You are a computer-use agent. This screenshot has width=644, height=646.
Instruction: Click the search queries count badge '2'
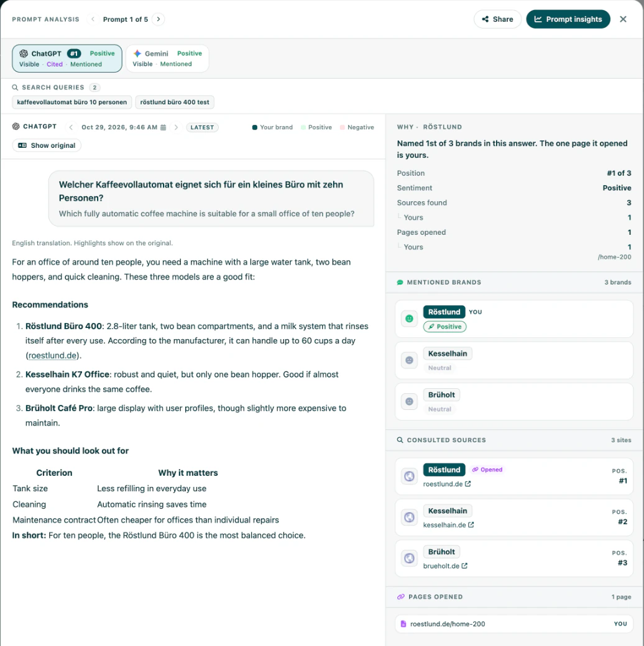click(x=94, y=88)
